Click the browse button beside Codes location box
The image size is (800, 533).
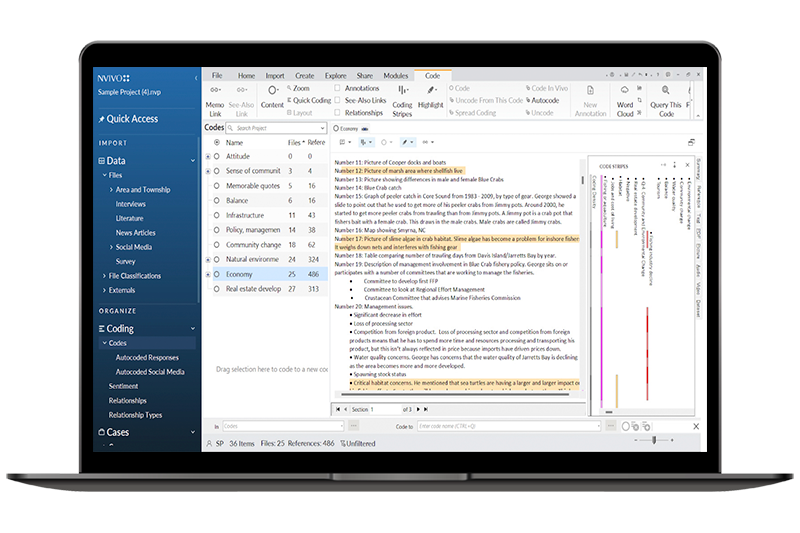[354, 426]
